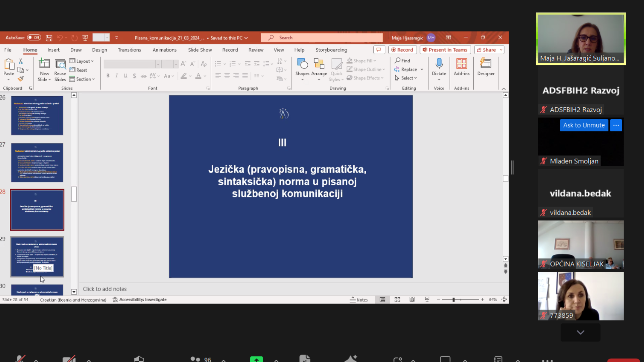The width and height of the screenshot is (644, 362).
Task: Open the Shapes gallery
Action: pos(302,70)
